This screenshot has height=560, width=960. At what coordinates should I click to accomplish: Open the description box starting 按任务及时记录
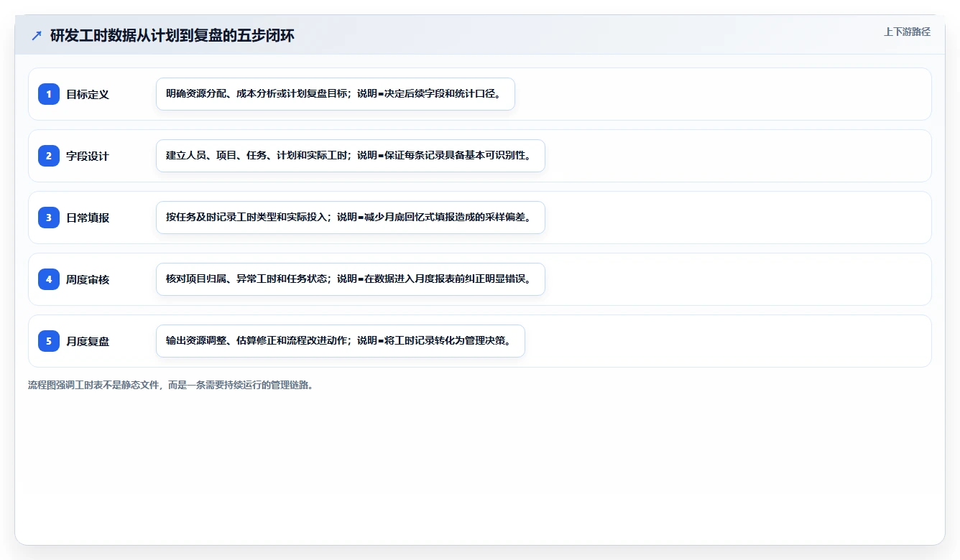pos(351,218)
